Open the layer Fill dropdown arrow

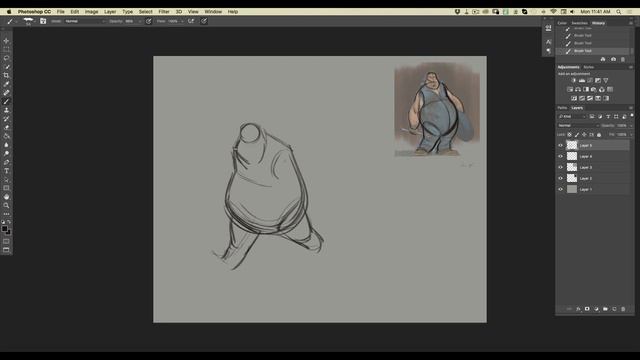[631, 134]
